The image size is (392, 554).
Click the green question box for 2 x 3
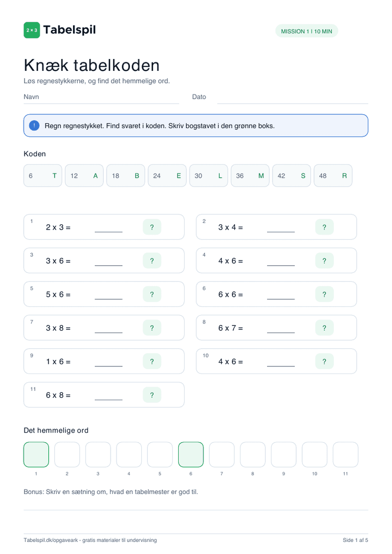[x=152, y=227]
